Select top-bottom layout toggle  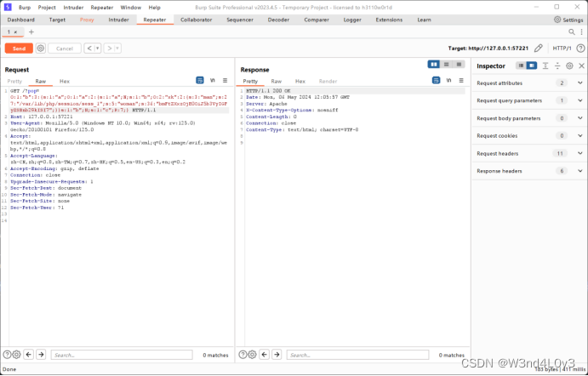point(446,65)
